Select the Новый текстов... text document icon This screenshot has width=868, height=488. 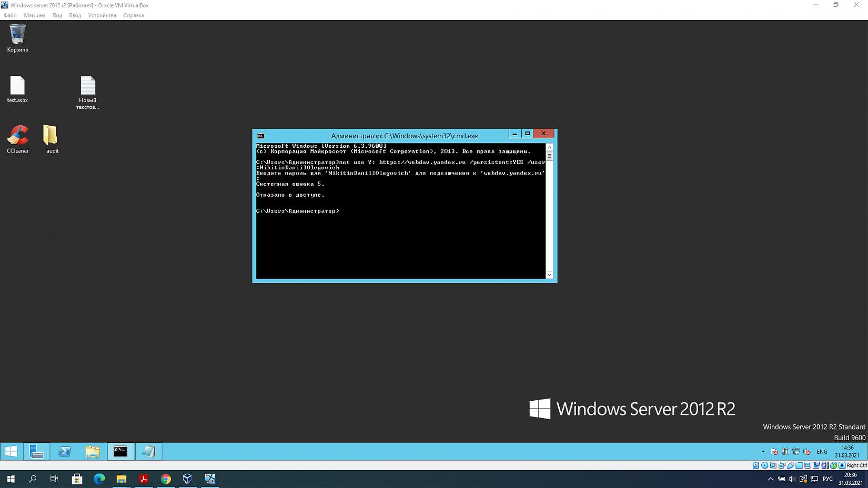coord(87,93)
